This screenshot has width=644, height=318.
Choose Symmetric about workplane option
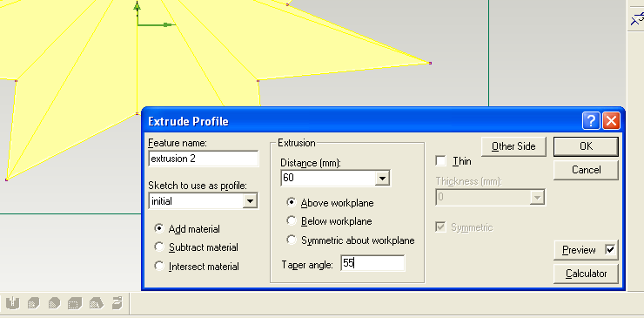pyautogui.click(x=292, y=240)
